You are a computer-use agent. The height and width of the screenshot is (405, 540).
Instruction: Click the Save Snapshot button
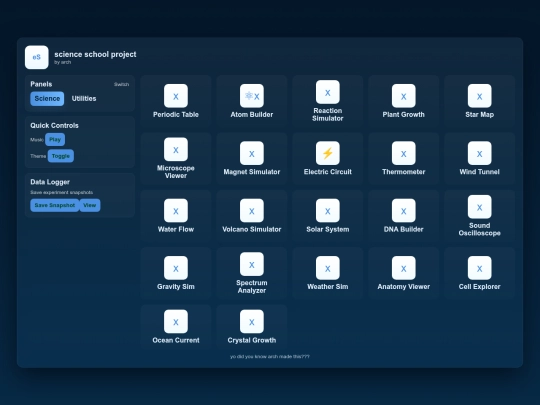55,205
